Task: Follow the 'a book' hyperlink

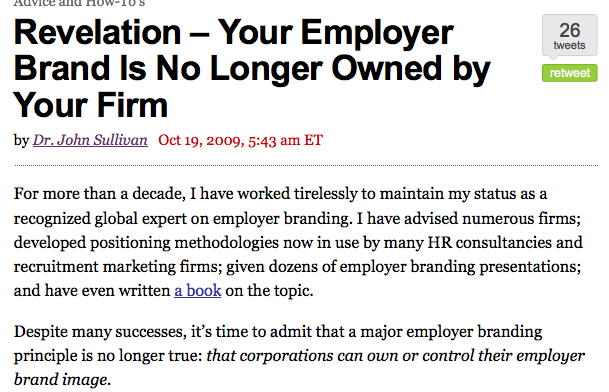Action: click(198, 291)
